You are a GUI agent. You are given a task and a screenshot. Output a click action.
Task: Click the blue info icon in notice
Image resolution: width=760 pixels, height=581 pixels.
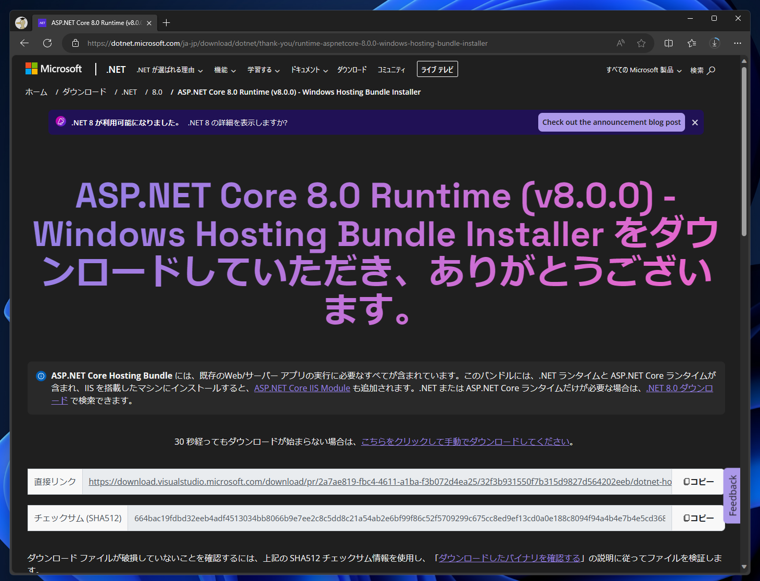click(41, 376)
